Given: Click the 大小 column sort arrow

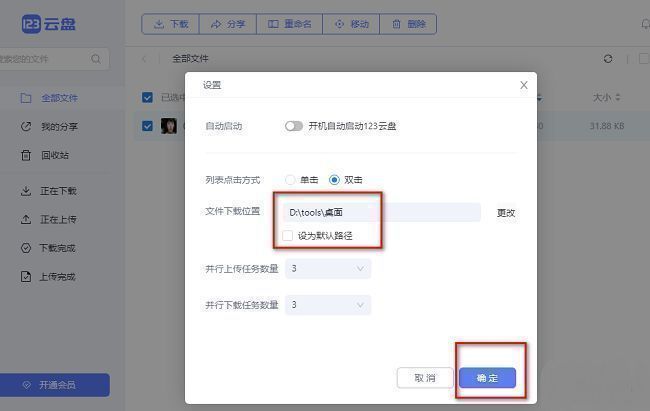Looking at the screenshot, I should [617, 98].
